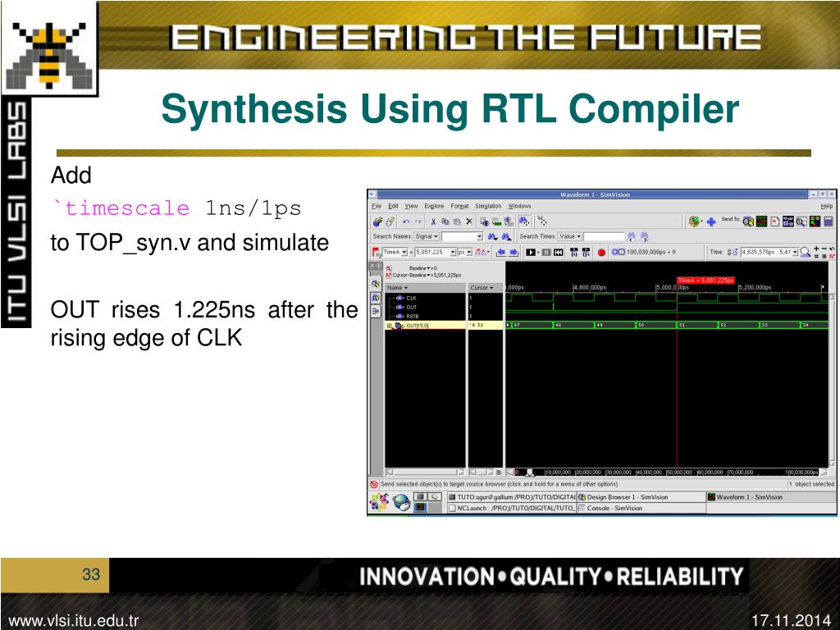
Task: Click the desktop start menu icon
Action: (x=379, y=503)
